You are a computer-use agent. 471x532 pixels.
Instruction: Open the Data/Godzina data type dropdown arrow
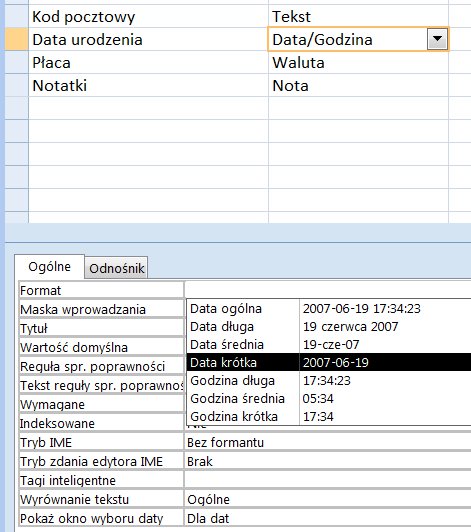click(x=437, y=39)
